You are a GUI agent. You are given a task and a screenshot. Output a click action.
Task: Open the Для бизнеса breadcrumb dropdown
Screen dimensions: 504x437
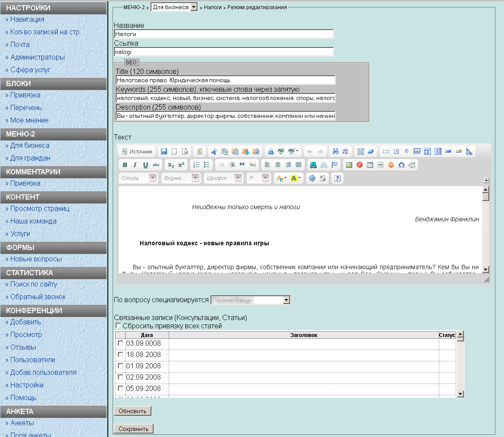coord(174,7)
